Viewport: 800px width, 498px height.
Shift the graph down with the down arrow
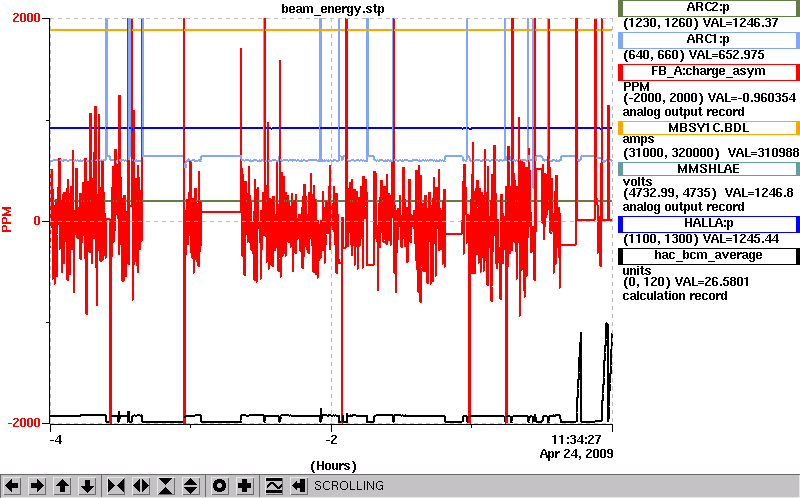pos(87,486)
